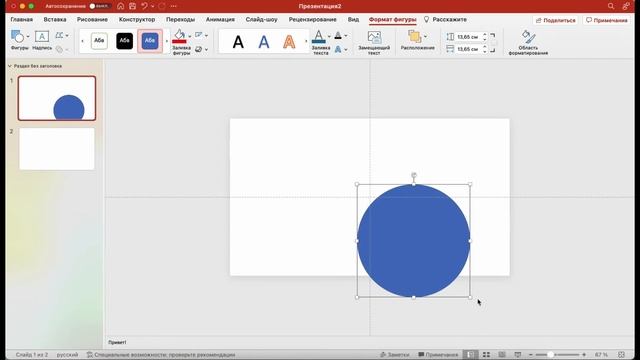Click the share people icon in title bar
Viewport: 640px width, 360px height.
point(625,6)
